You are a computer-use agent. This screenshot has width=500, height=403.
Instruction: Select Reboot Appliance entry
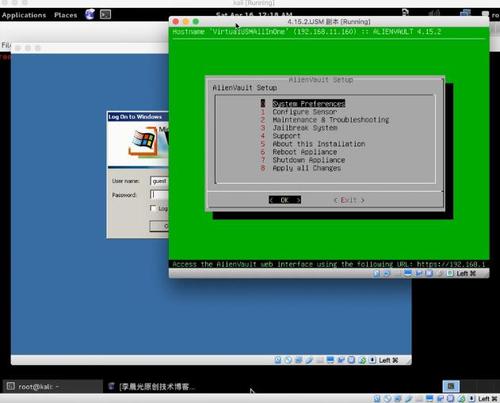coord(305,152)
